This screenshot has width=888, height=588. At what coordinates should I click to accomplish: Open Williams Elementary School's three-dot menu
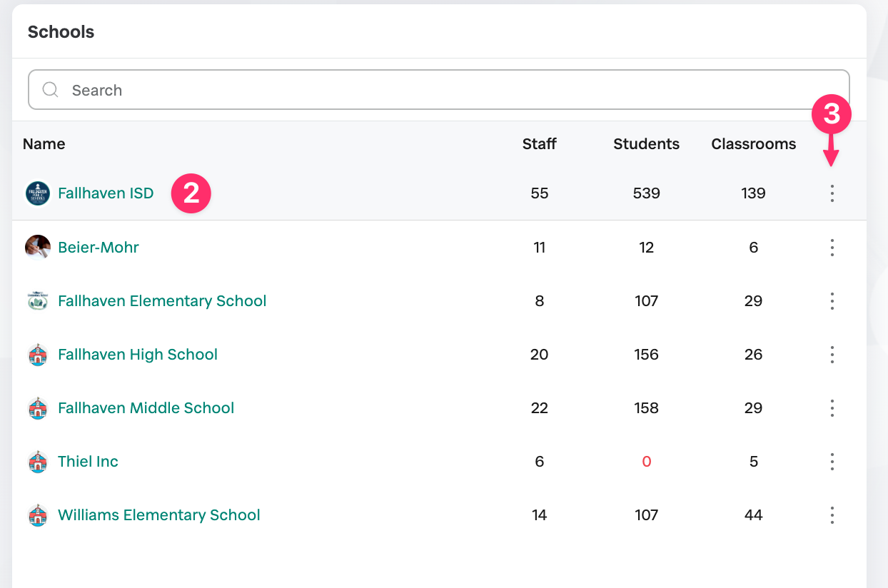(832, 515)
